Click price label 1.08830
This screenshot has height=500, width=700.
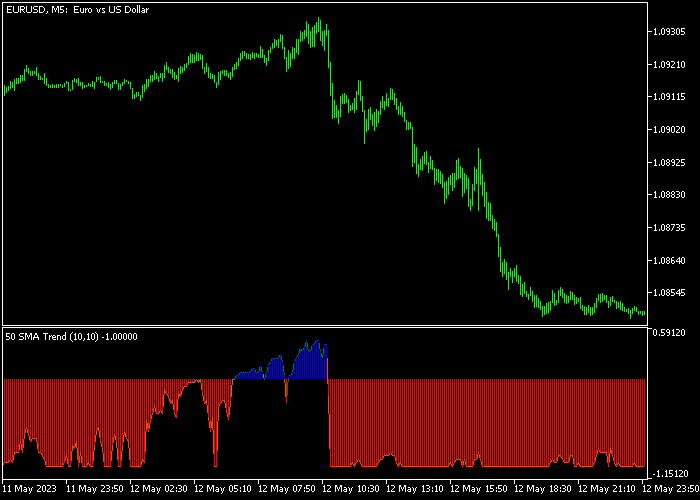click(670, 195)
